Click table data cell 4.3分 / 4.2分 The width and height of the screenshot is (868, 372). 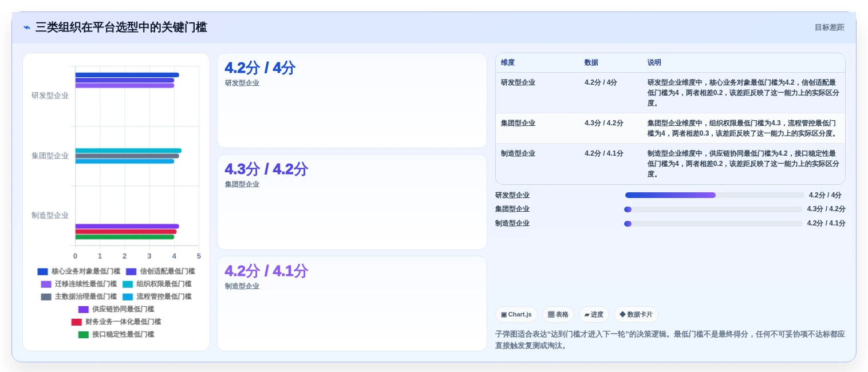(604, 123)
